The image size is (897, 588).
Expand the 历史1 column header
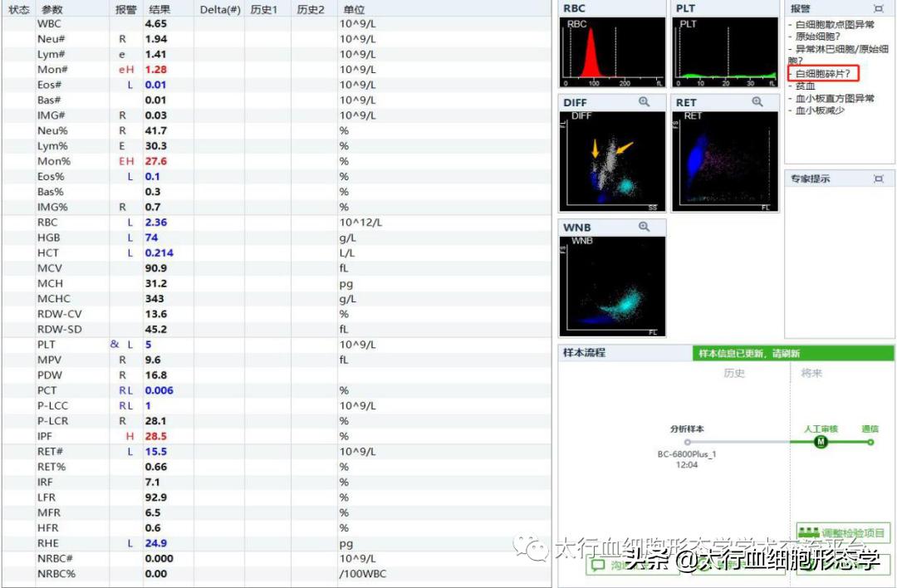pos(262,9)
